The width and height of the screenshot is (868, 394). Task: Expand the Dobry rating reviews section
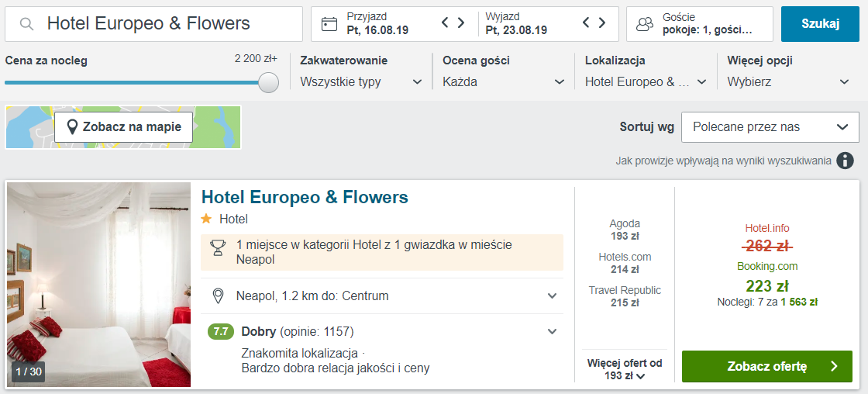552,332
